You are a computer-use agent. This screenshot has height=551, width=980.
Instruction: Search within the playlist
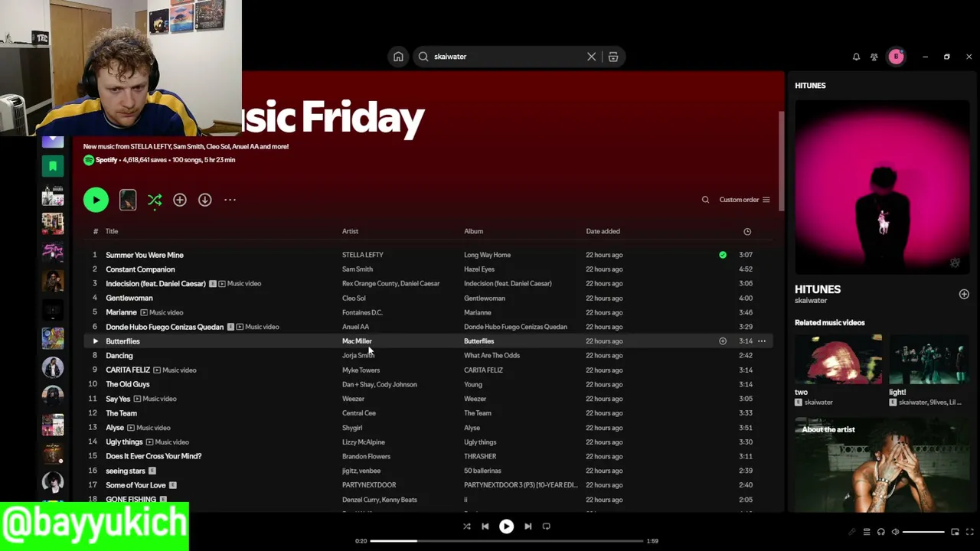point(705,200)
